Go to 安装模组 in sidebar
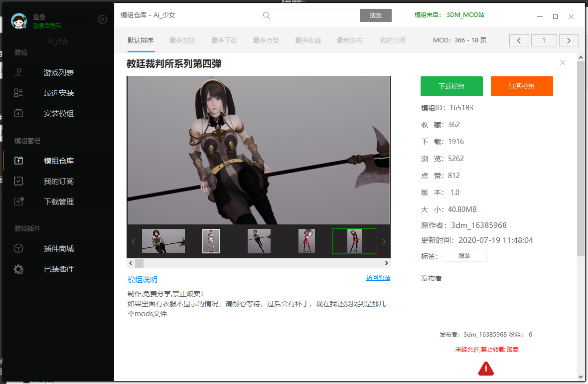This screenshot has width=588, height=384. coord(58,114)
